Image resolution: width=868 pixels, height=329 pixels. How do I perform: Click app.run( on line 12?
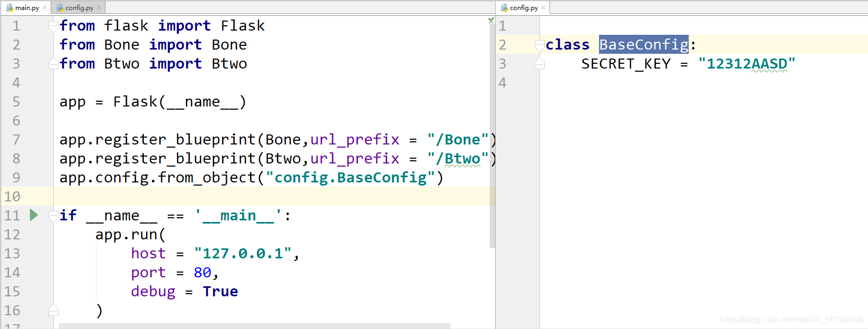(130, 235)
